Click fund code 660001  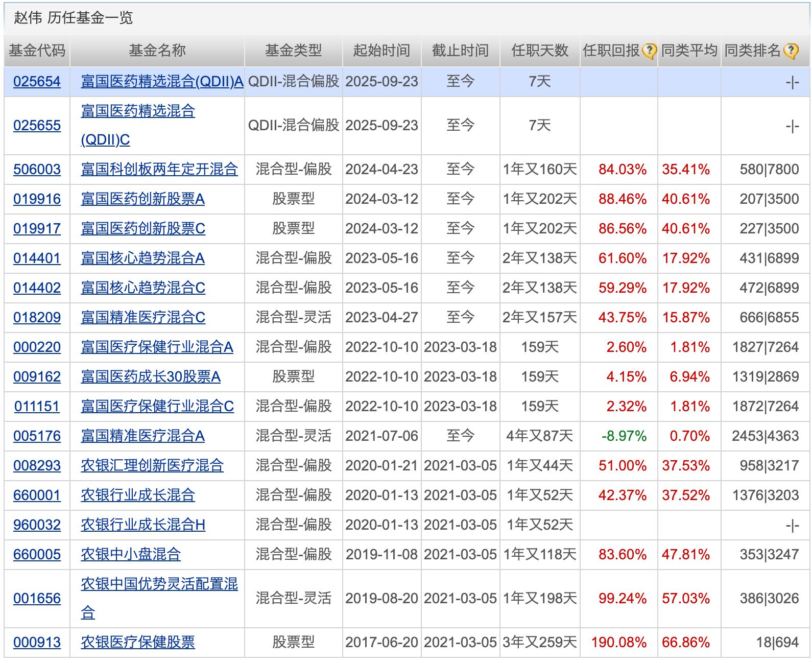(37, 495)
